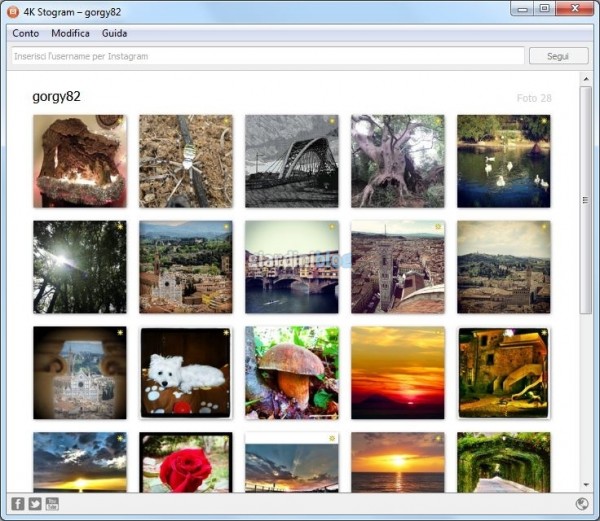Screen dimensions: 600x521
Task: Open the white fluffy dog photo
Action: tap(186, 372)
